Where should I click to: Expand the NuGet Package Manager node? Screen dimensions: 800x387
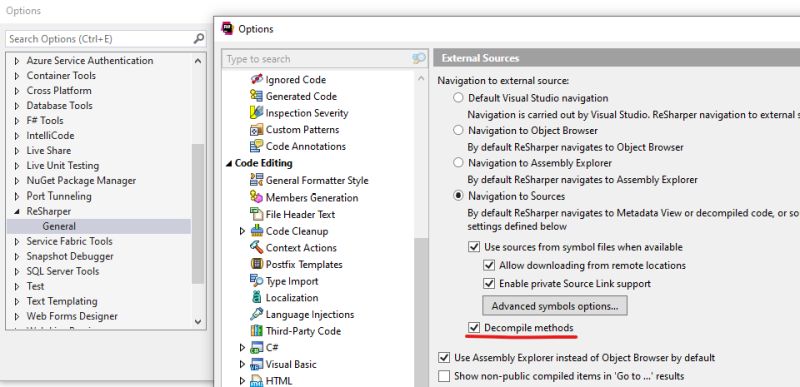pyautogui.click(x=17, y=181)
